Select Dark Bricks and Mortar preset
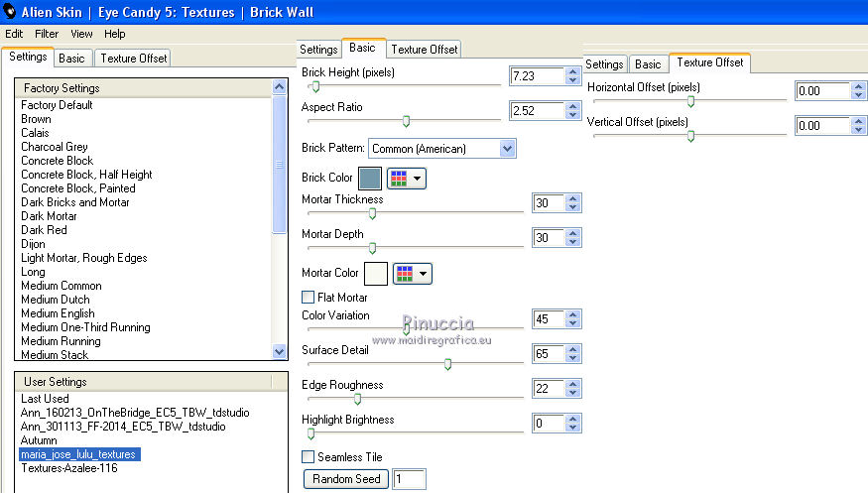 74,202
